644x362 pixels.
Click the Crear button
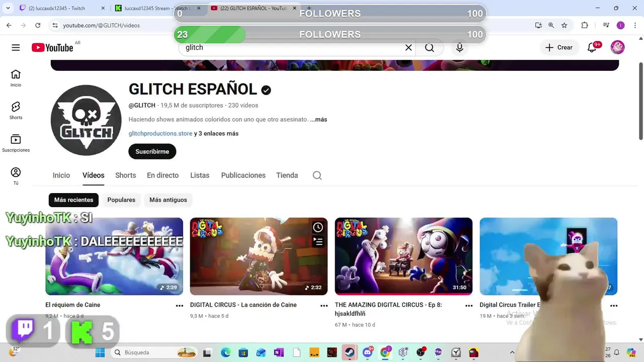(x=559, y=47)
